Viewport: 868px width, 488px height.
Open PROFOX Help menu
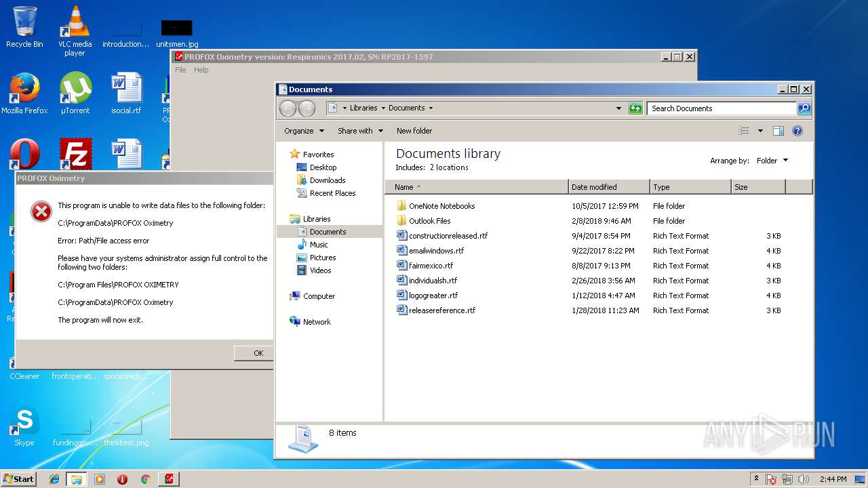click(x=201, y=70)
